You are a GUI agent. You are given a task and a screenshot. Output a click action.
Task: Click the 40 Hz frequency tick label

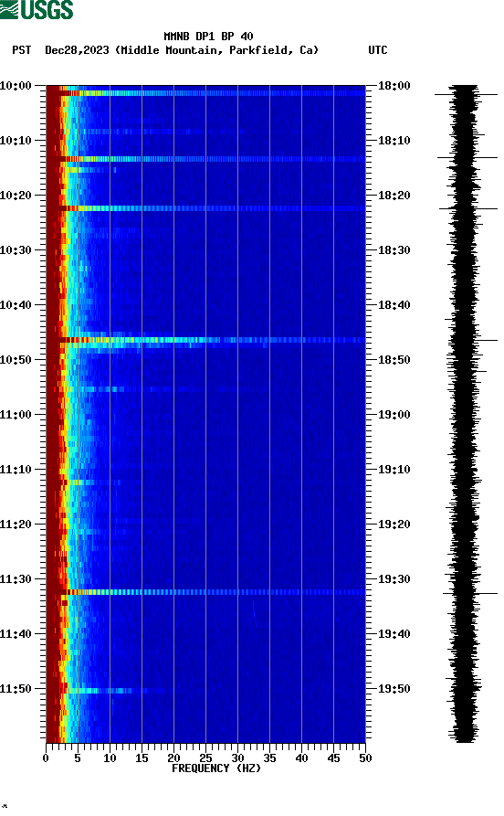tap(301, 758)
